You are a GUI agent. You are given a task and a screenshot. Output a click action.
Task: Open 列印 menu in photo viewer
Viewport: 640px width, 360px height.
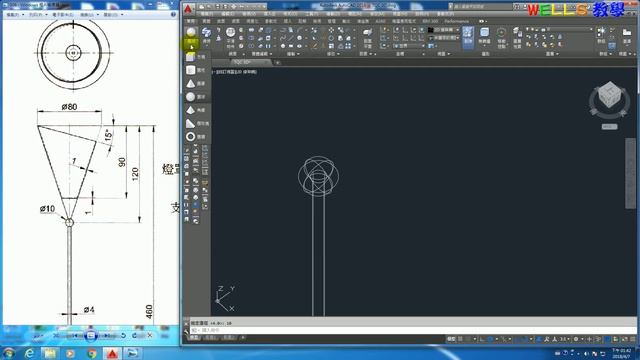click(x=38, y=15)
